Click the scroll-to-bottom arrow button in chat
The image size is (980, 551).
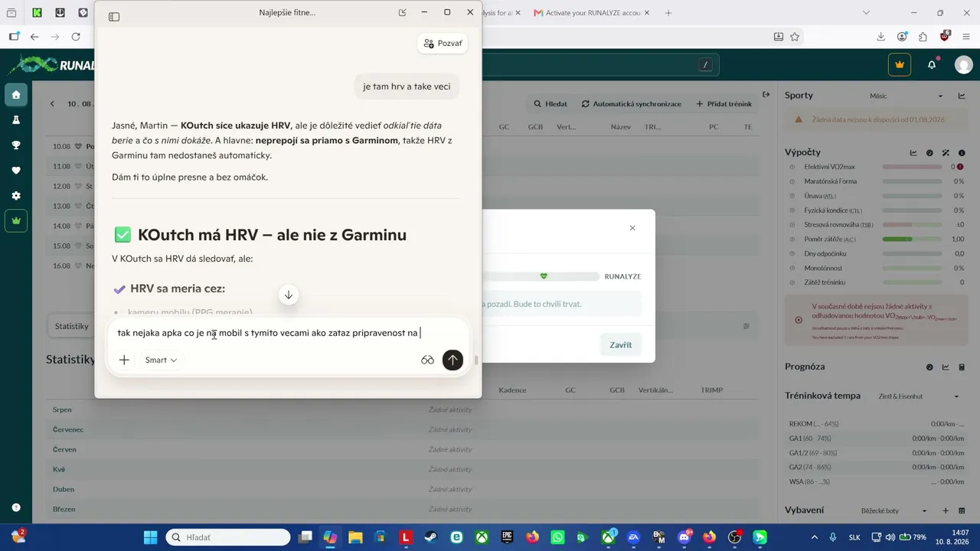289,295
